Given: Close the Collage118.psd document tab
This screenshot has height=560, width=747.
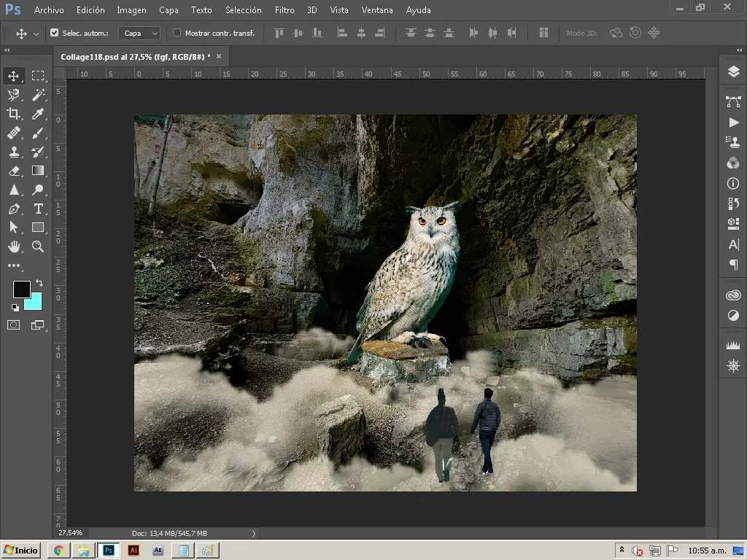Looking at the screenshot, I should [219, 56].
